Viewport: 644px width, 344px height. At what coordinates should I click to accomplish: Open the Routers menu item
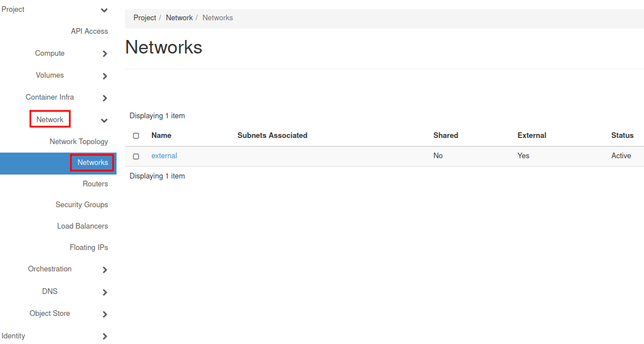tap(95, 184)
